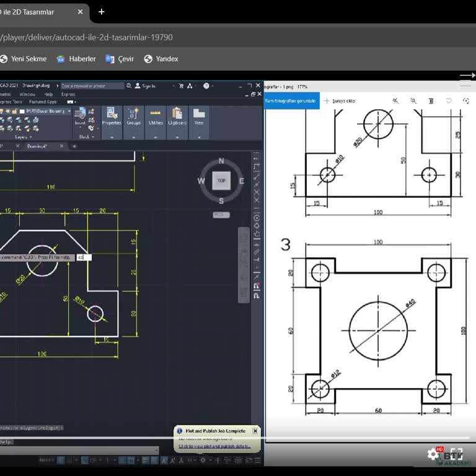476x476 pixels.
Task: Click the browser address bar URL
Action: [86, 37]
